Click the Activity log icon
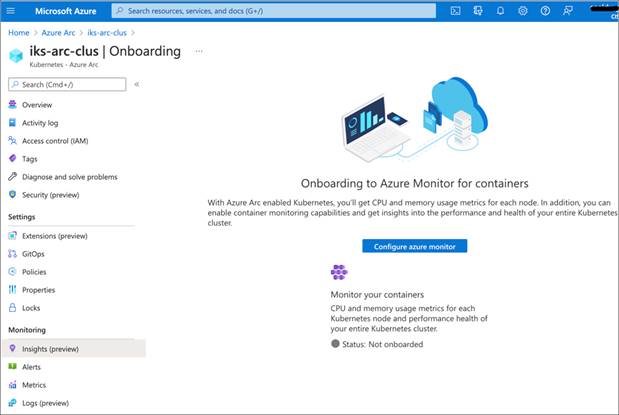Screen dimensions: 619x415 coord(13,123)
